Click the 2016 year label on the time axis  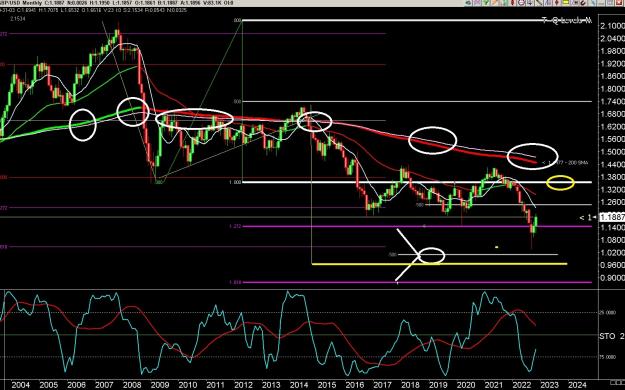coord(355,385)
